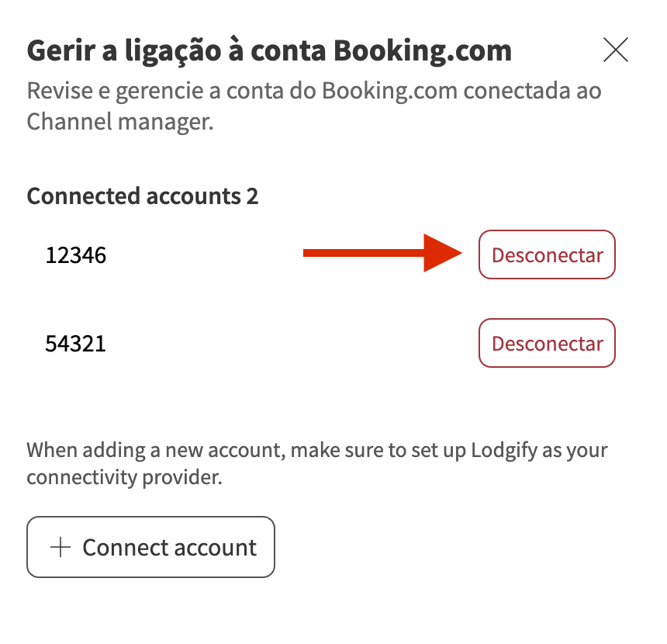667x644 pixels.
Task: Disconnect account 54321
Action: click(x=547, y=343)
